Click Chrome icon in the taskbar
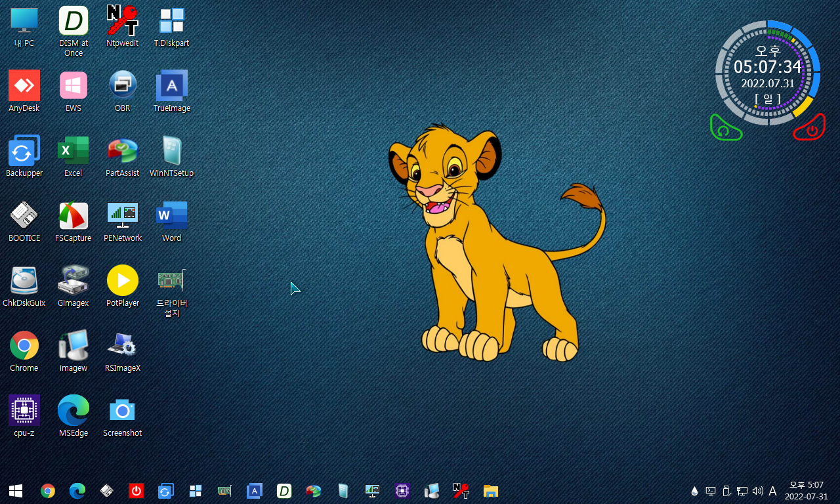This screenshot has width=840, height=504. click(48, 490)
